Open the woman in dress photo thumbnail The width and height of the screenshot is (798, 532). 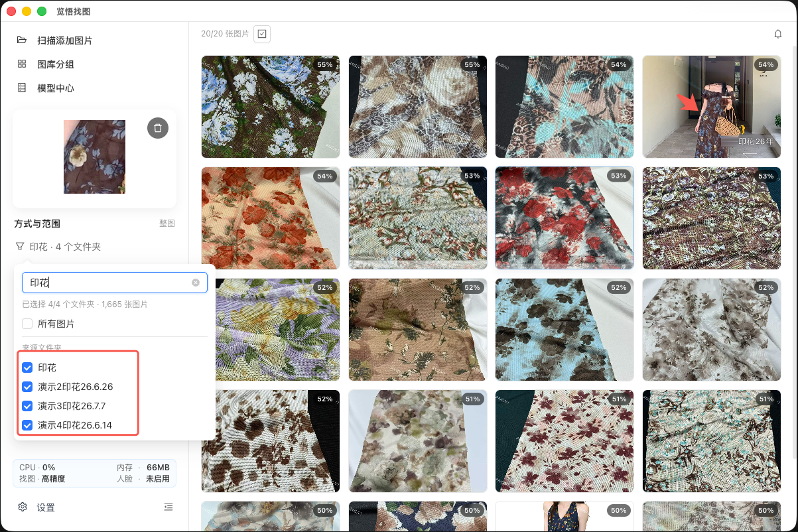712,107
